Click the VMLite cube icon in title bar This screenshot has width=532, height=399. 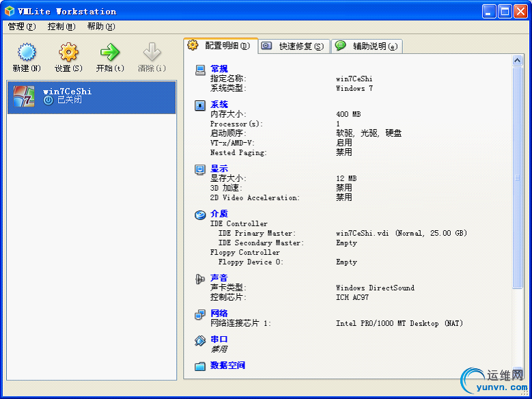click(10, 11)
